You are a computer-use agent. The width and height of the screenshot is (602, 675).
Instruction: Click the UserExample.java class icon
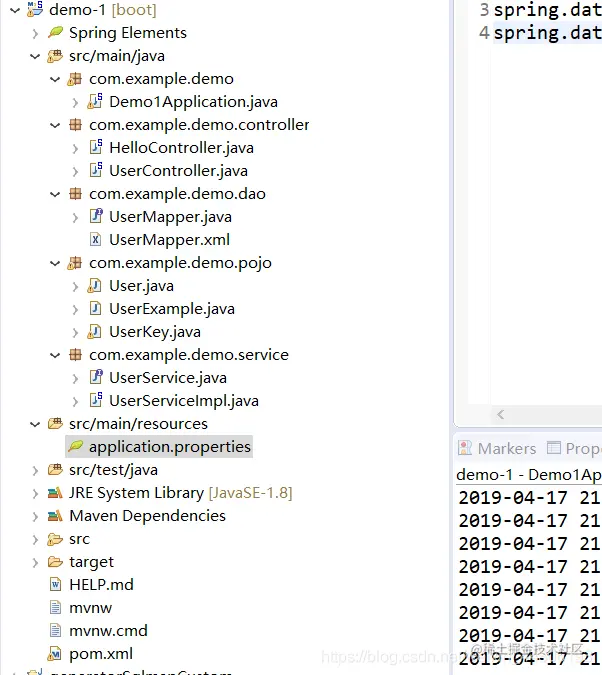coord(95,308)
